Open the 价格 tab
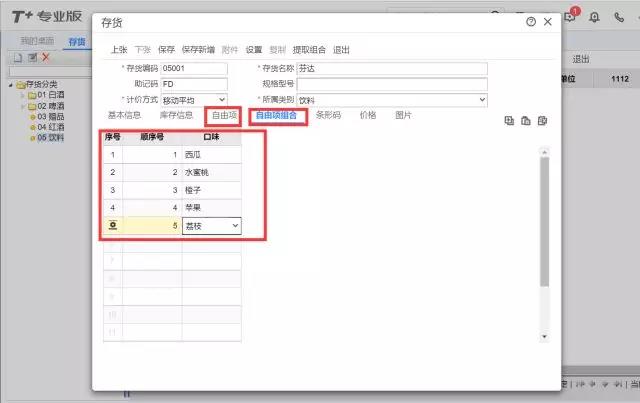 click(368, 116)
